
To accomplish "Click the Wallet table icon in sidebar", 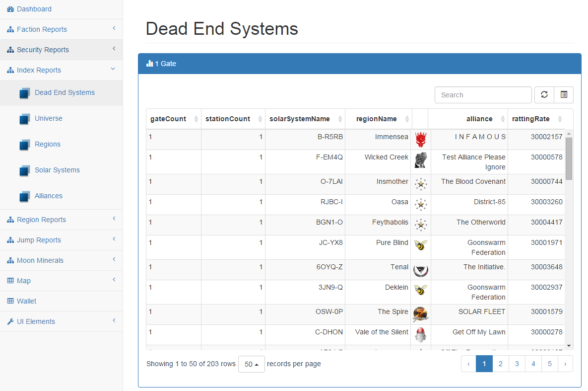I will pyautogui.click(x=10, y=301).
